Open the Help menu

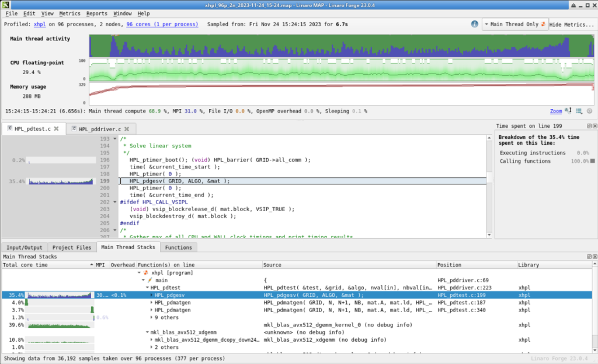(x=144, y=13)
